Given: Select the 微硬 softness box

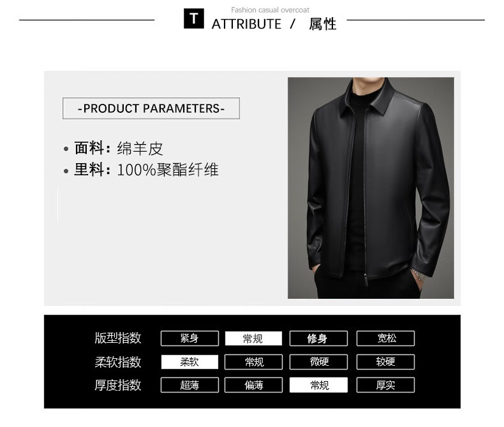Looking at the screenshot, I should tap(318, 362).
